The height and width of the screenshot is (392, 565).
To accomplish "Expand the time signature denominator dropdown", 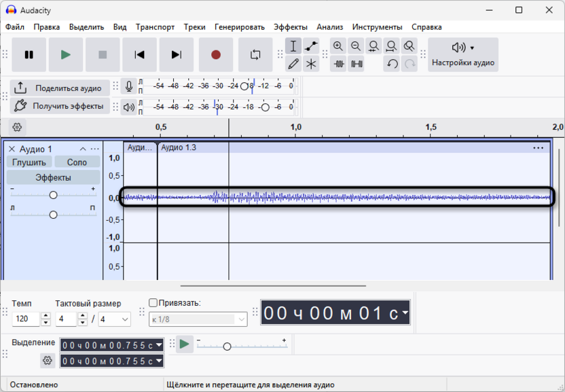I will click(x=125, y=319).
